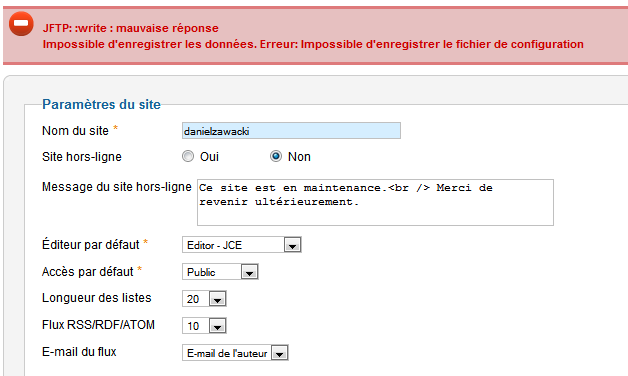Click the 'E-mail du flux' label
The height and width of the screenshot is (376, 628).
[79, 352]
